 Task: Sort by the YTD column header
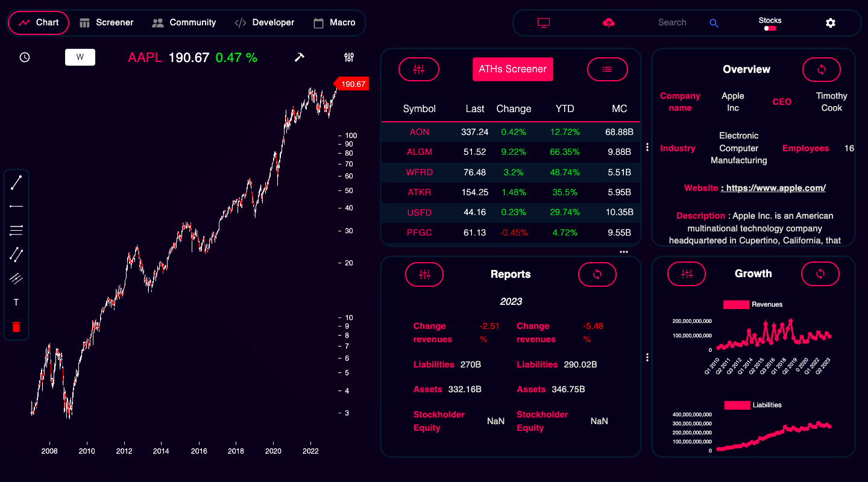[565, 109]
